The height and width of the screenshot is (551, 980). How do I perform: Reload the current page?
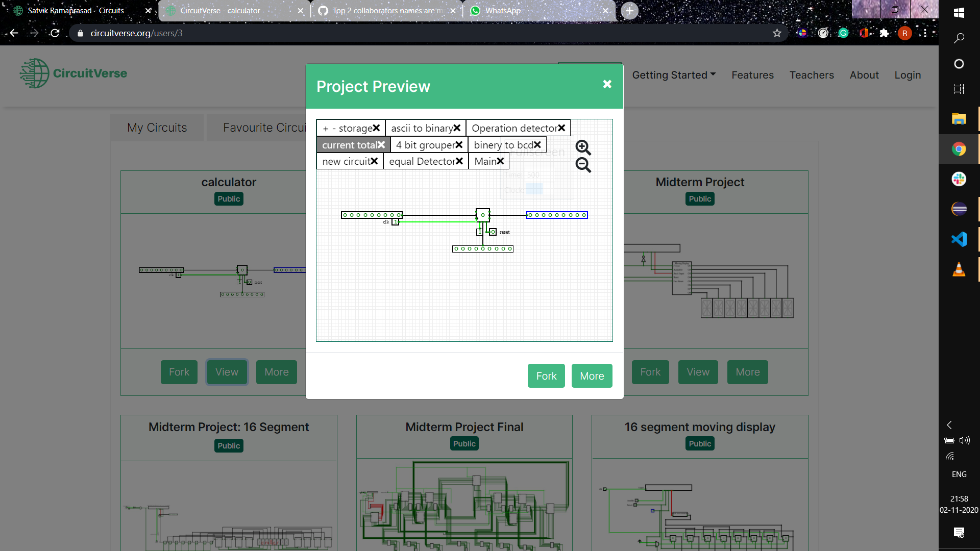coord(55,33)
